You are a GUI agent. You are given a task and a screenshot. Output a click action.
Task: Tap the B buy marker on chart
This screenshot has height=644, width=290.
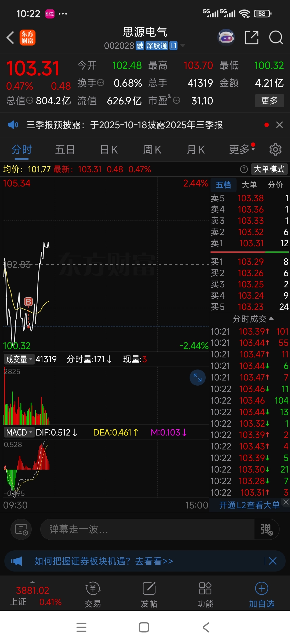(x=28, y=302)
